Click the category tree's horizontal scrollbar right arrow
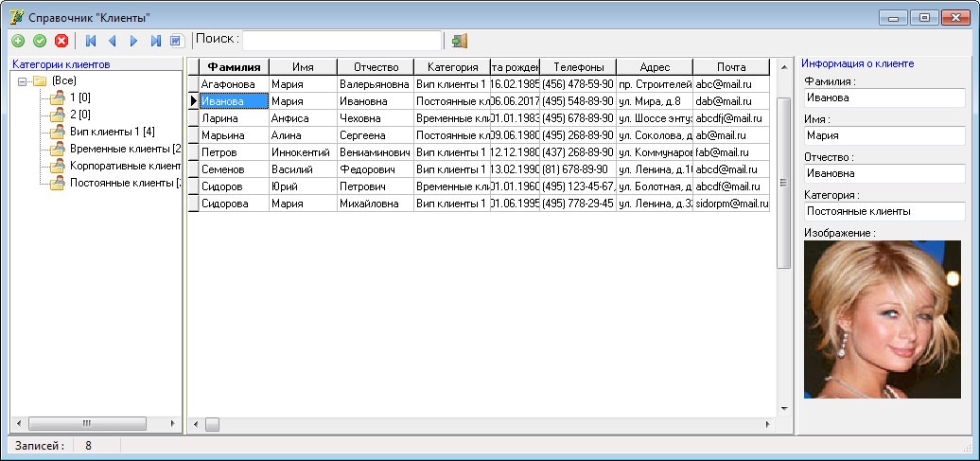Image resolution: width=980 pixels, height=461 pixels. 172,423
